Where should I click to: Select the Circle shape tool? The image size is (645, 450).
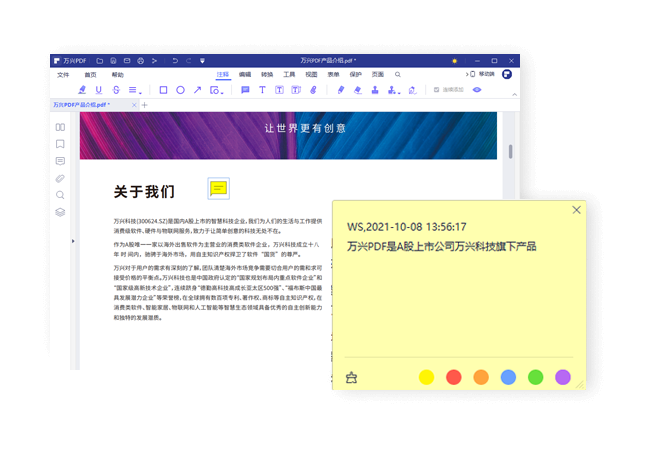pos(180,90)
